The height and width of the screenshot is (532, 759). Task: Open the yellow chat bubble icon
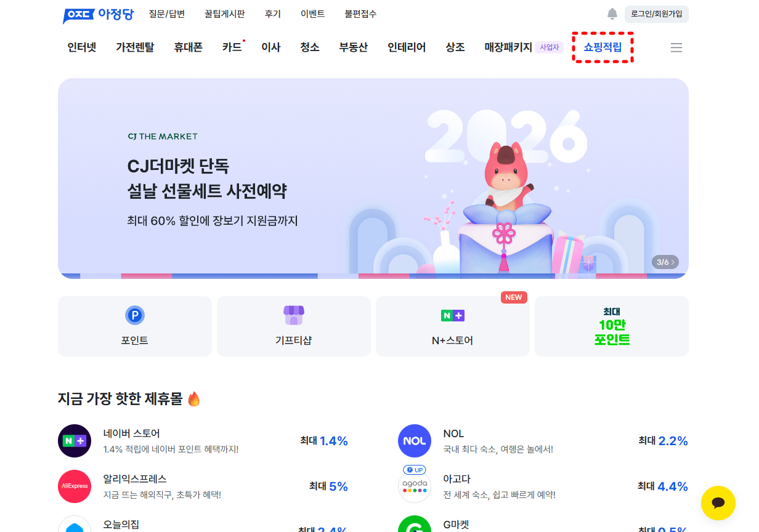(718, 503)
